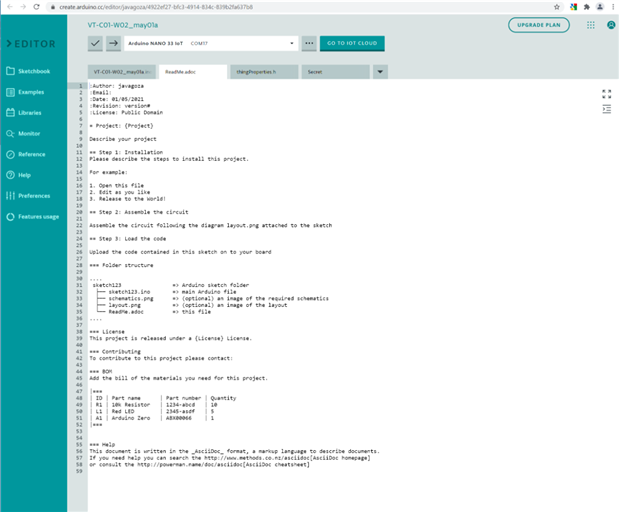Click line number 59 in the gutter
This screenshot has height=512, width=619.
pyautogui.click(x=79, y=471)
